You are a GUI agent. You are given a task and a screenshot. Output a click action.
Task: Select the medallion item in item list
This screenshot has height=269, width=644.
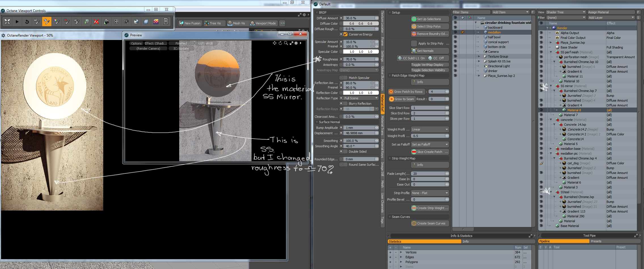tap(494, 32)
